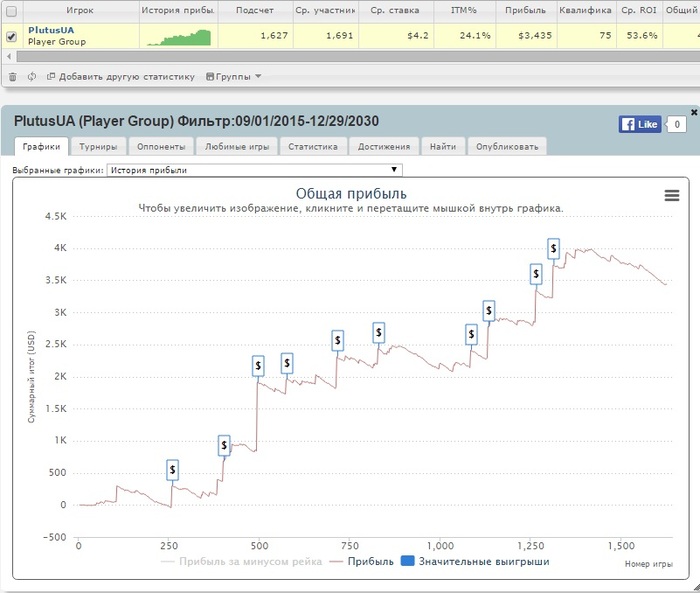Screen dimensions: 700x593
Task: Click the '24.1%' ITM cell
Action: coord(465,36)
